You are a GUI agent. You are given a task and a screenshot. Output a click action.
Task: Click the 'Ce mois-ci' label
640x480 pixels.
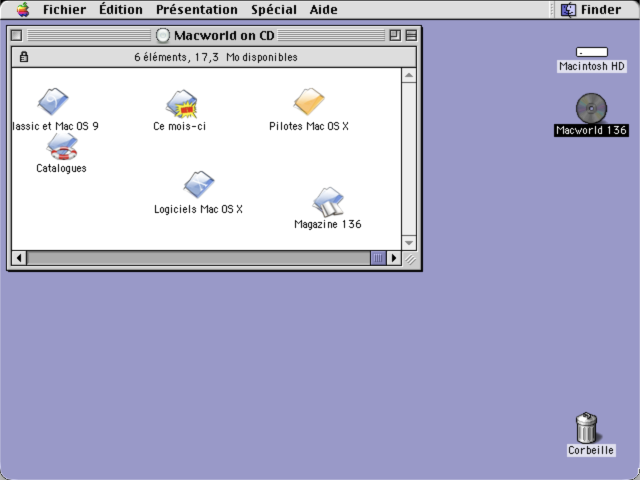[180, 126]
